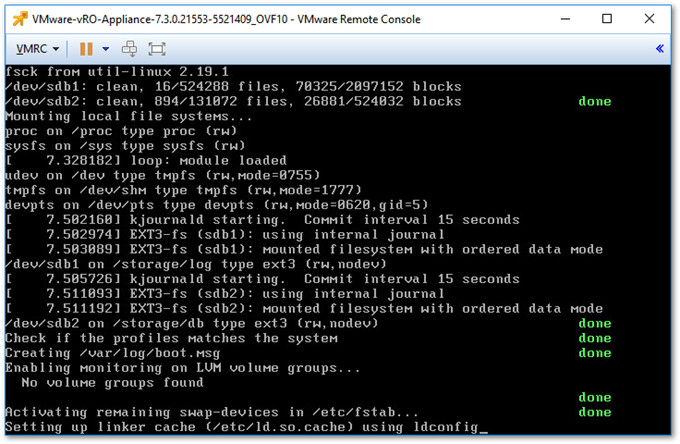Click green 'done' beside /dev/sdb2 clean line
This screenshot has height=444, width=680.
point(595,101)
